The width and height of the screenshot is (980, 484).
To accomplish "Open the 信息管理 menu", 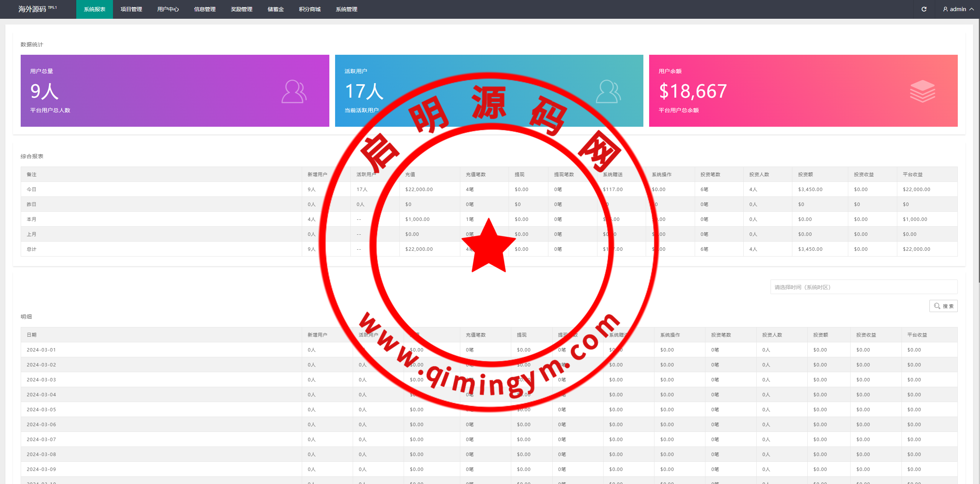I will (x=205, y=9).
